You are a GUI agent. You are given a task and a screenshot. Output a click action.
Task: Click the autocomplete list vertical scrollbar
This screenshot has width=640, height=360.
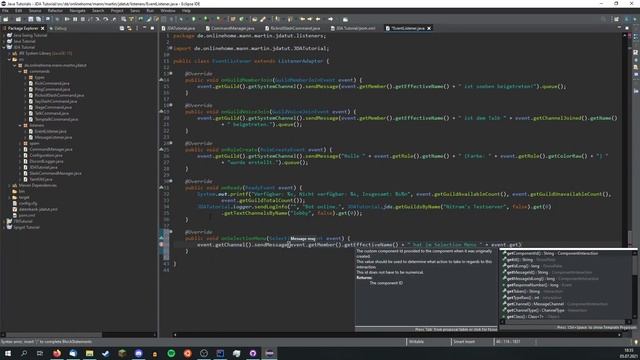coord(634,285)
